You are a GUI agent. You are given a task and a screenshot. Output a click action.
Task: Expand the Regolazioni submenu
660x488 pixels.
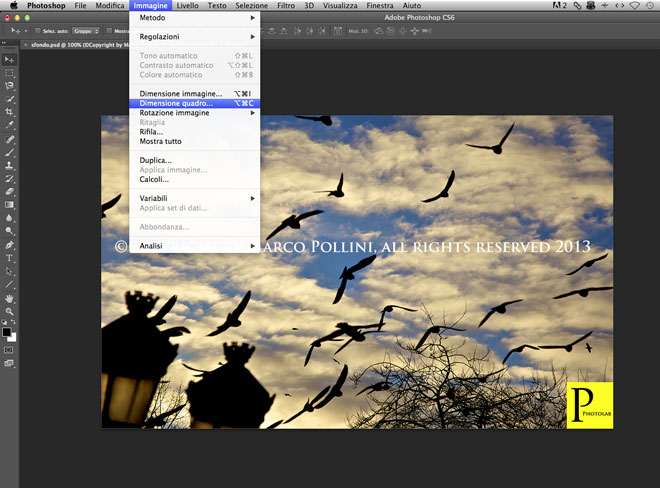pyautogui.click(x=194, y=37)
